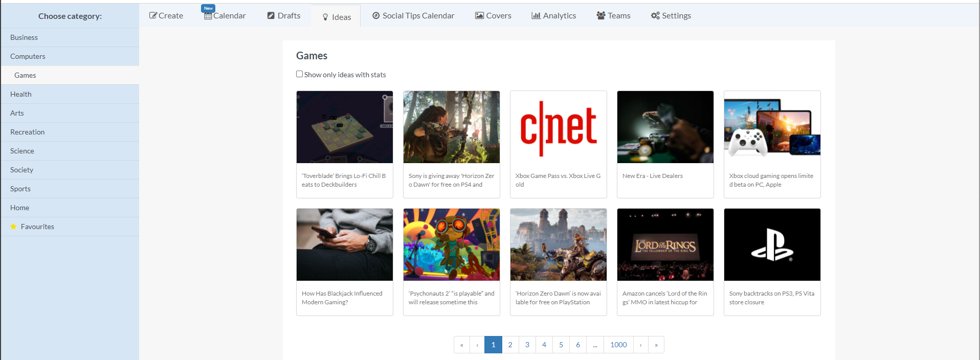Click the Psychonauts 2 article title
980x360 pixels.
pyautogui.click(x=451, y=298)
